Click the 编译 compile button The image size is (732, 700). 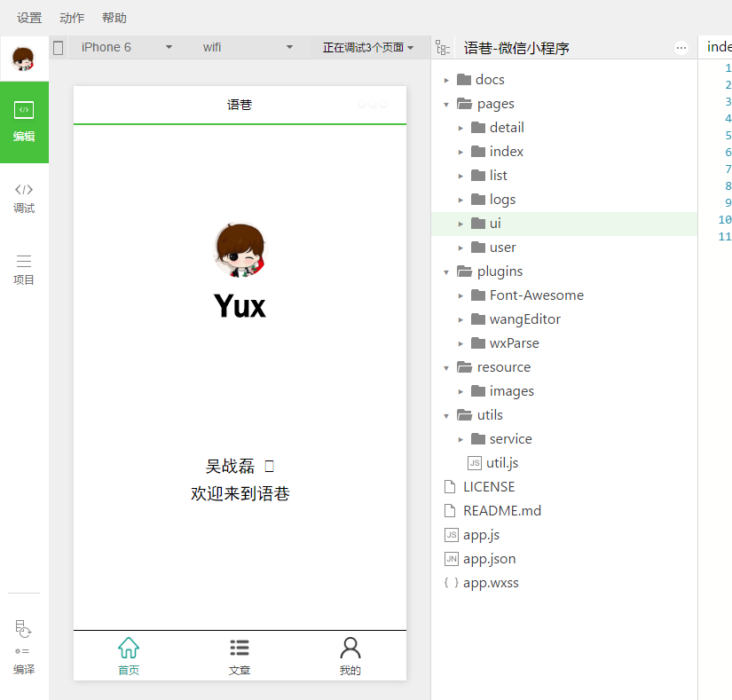coord(24,669)
